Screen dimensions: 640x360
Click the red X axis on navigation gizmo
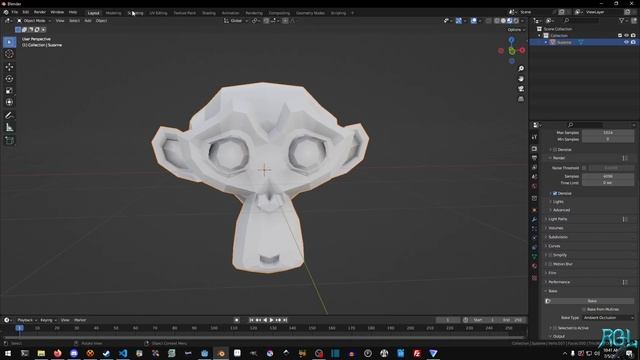[522, 50]
